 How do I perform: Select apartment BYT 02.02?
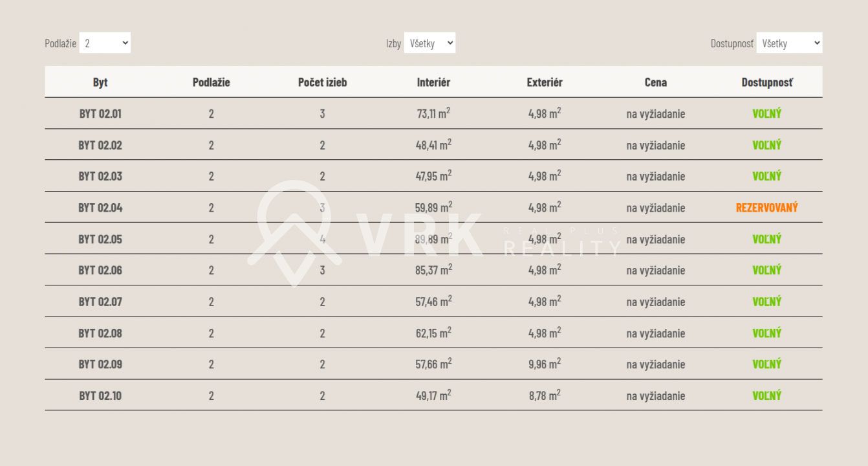(100, 145)
